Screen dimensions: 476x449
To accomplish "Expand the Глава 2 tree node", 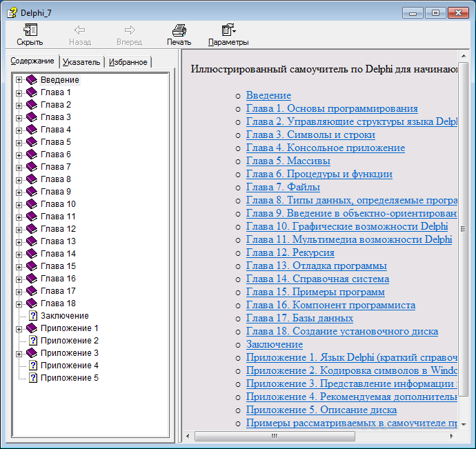I will pos(19,106).
